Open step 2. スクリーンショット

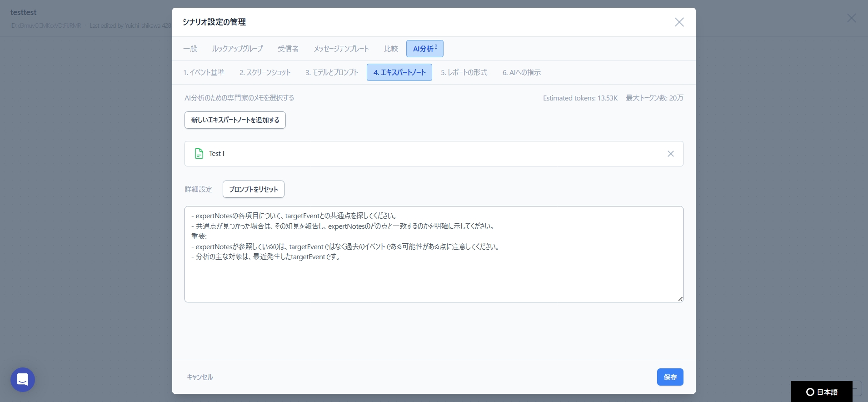coord(265,72)
